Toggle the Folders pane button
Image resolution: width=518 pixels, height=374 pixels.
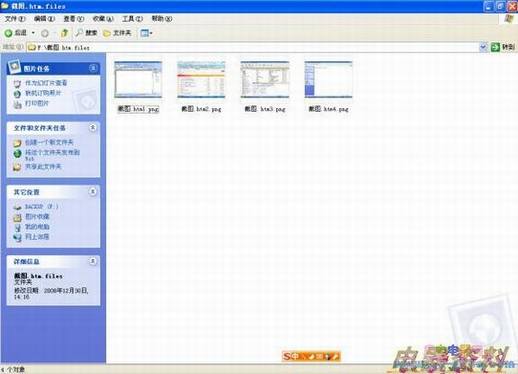pyautogui.click(x=117, y=33)
